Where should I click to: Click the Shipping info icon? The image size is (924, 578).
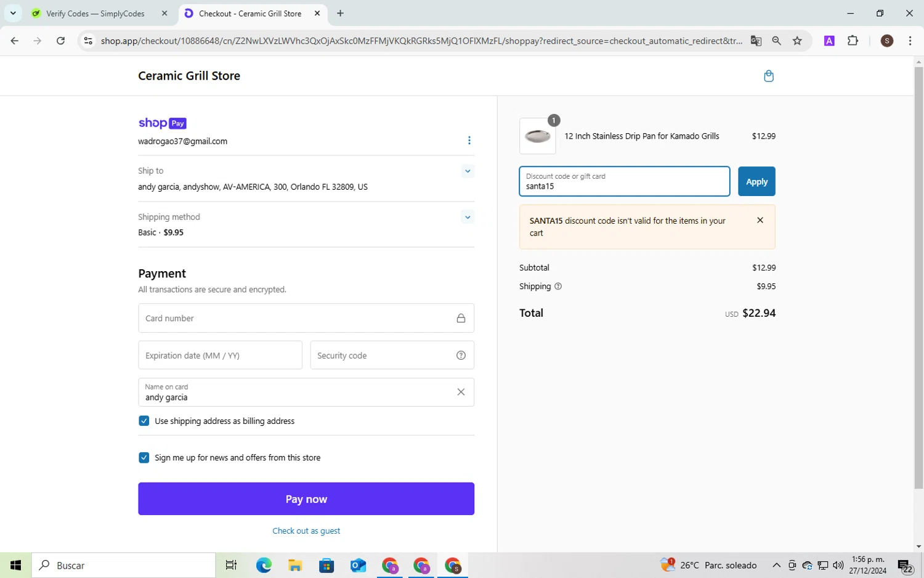click(x=558, y=287)
